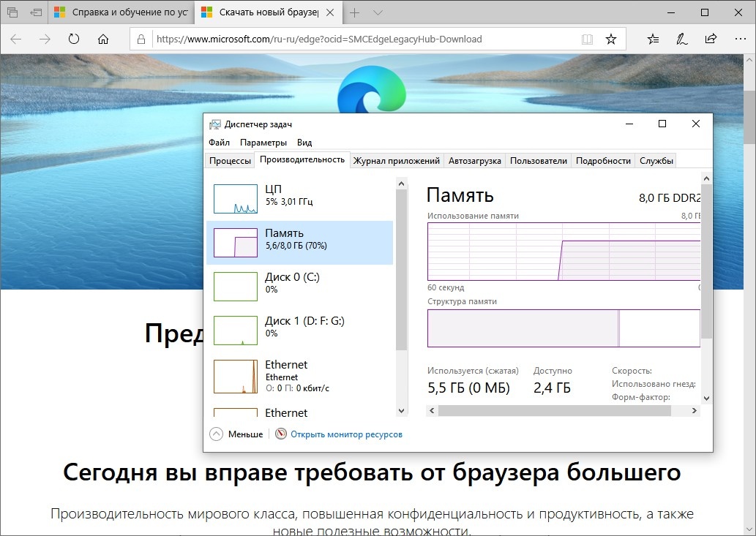This screenshot has height=536, width=756.
Task: Click the memory panel vertical scroll down arrow
Action: pos(706,399)
